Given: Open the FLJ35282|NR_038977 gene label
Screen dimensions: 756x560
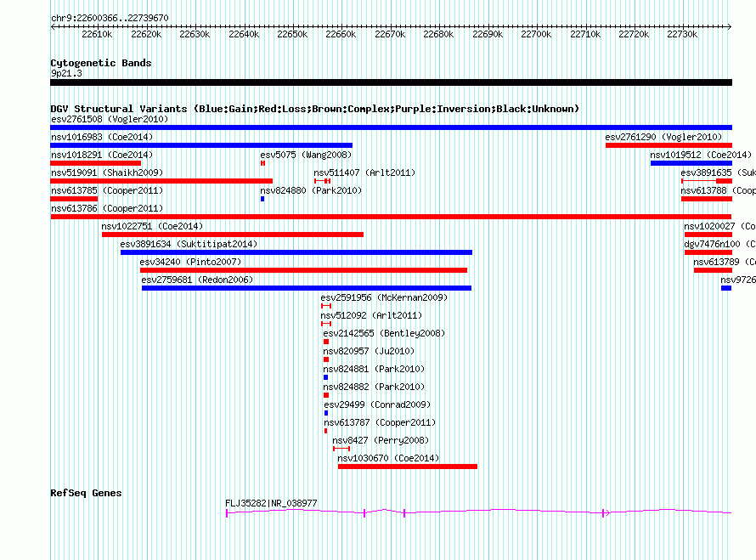Looking at the screenshot, I should click(x=272, y=503).
